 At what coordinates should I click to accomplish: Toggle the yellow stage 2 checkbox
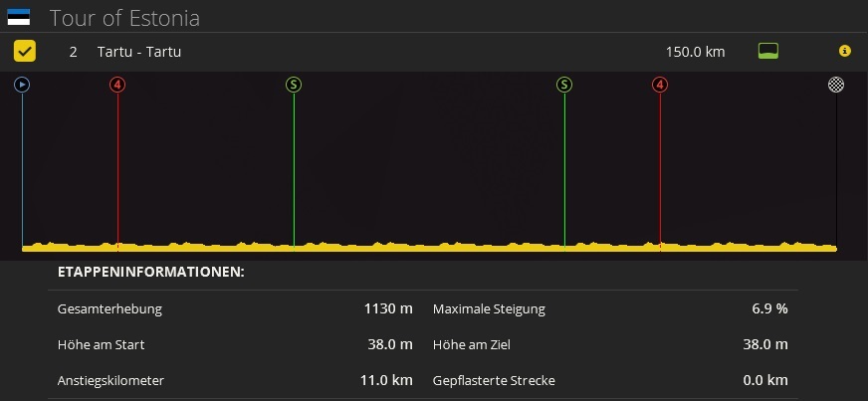point(25,51)
